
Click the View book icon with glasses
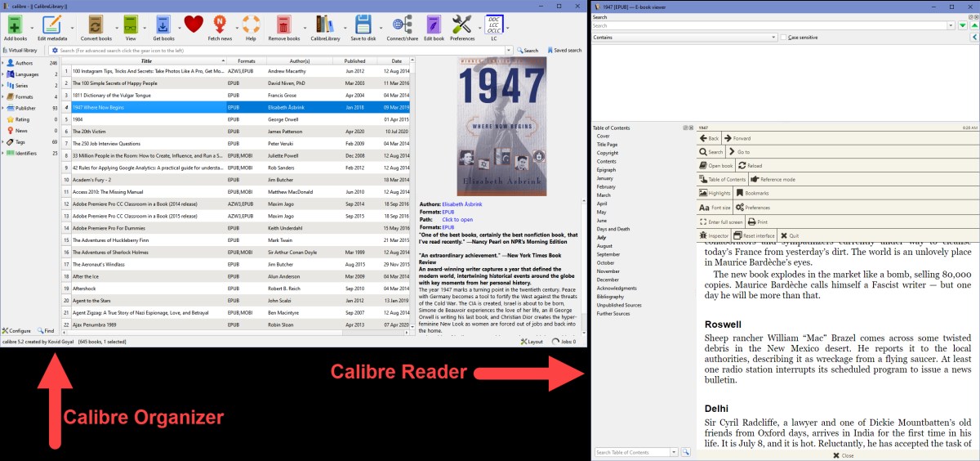131,25
